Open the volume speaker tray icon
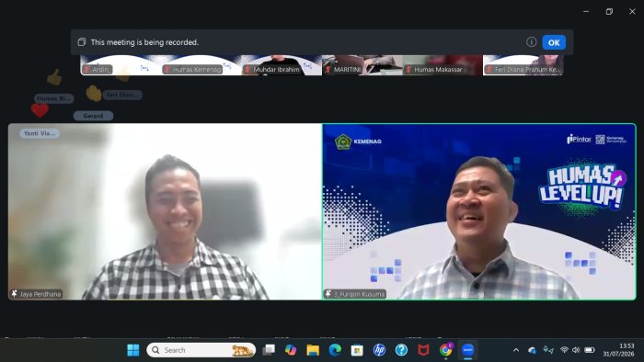 tap(576, 350)
